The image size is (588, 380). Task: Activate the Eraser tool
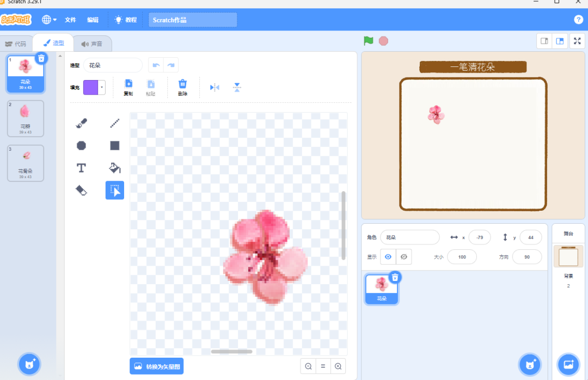coord(81,190)
